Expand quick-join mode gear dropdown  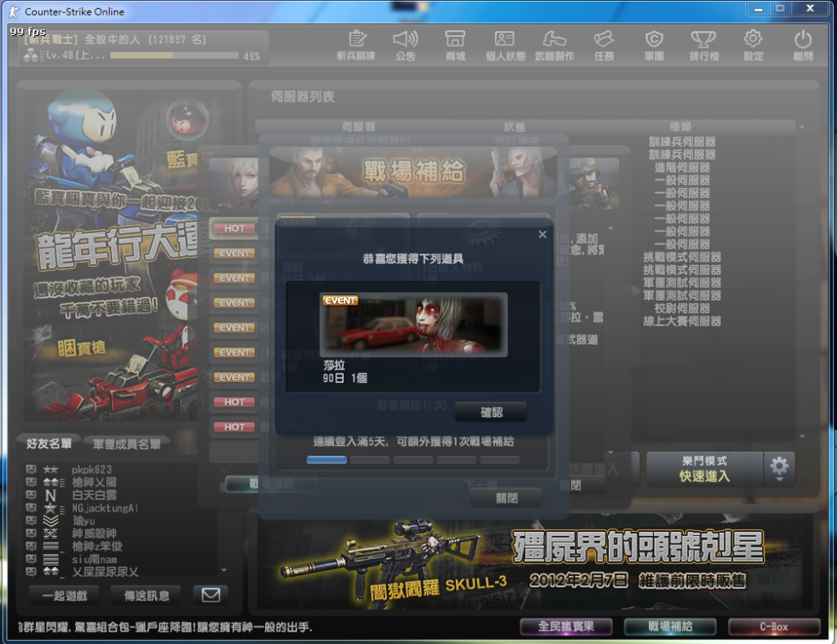779,468
